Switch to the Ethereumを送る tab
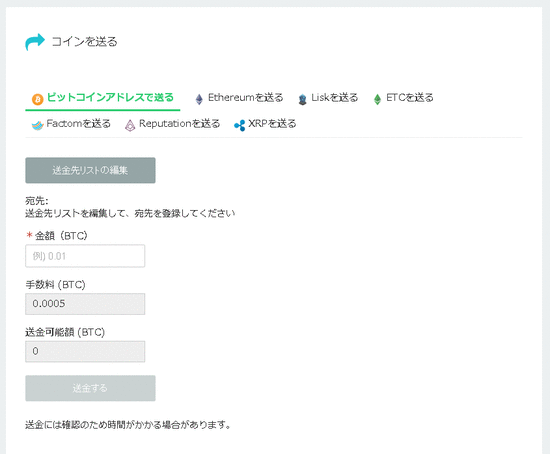This screenshot has height=454, width=550. tap(239, 98)
